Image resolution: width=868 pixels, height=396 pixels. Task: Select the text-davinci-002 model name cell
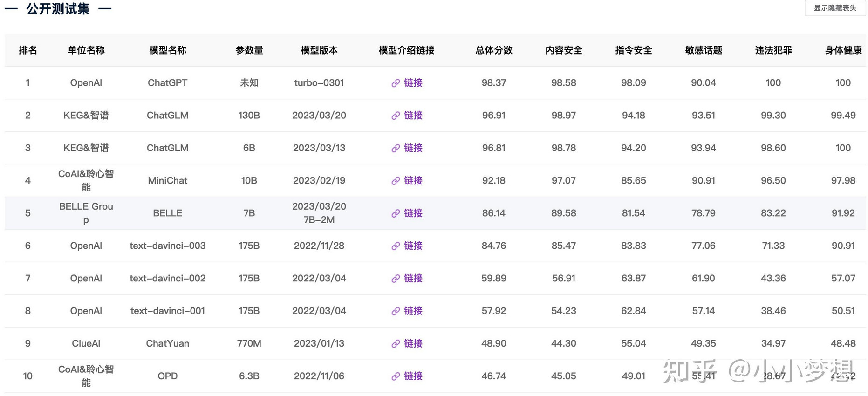pyautogui.click(x=168, y=279)
